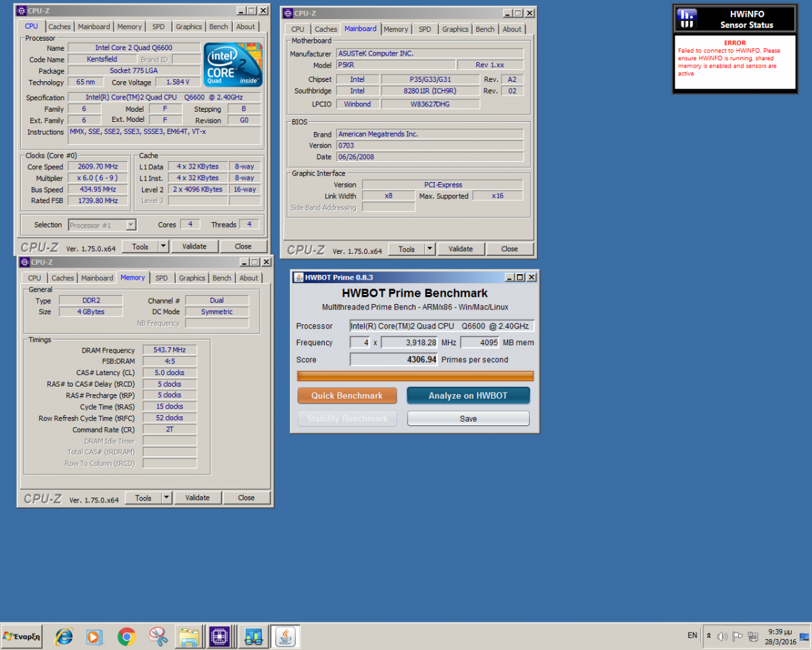Click the BIOS Date value 06/26/2008
The height and width of the screenshot is (650, 812).
[430, 157]
